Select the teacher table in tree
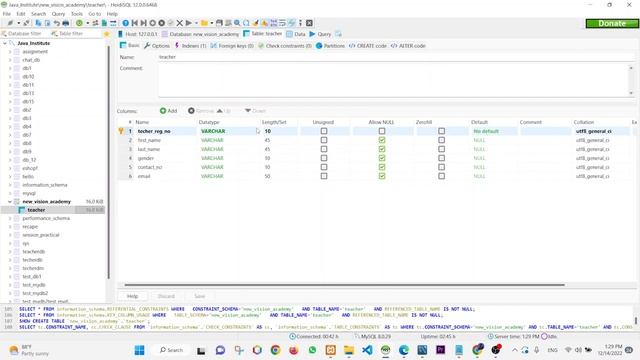This screenshot has width=640, height=360. [x=36, y=210]
